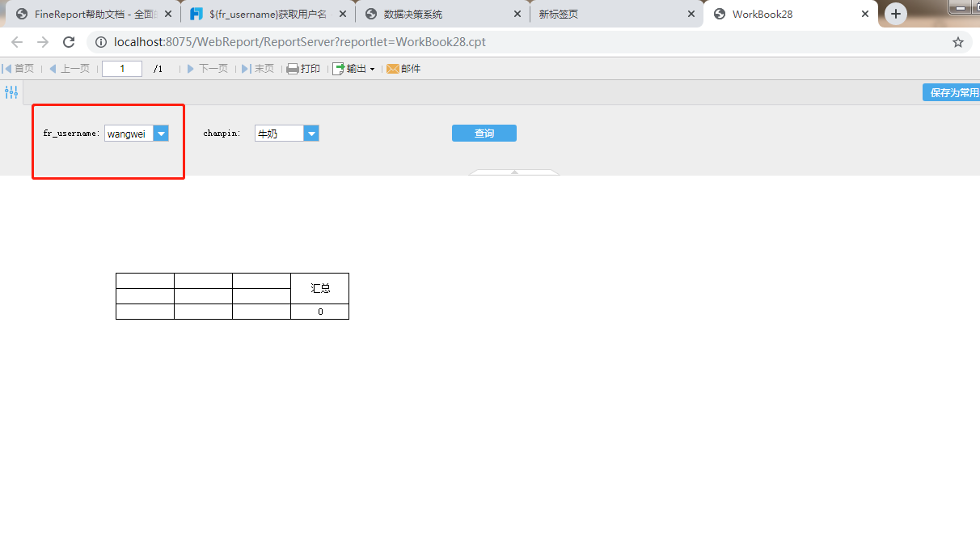This screenshot has width=980, height=539.
Task: Click the page number input field
Action: pyautogui.click(x=122, y=69)
